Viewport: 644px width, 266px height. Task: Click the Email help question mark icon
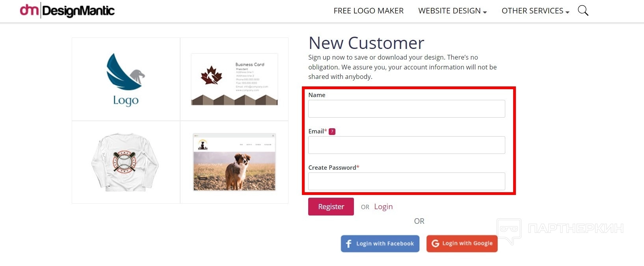332,131
